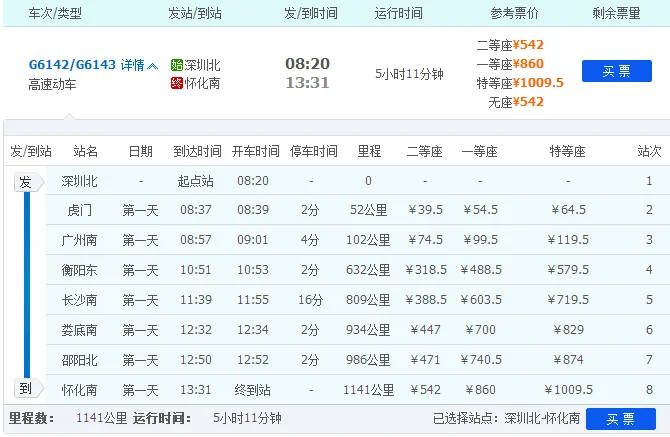Click the 站名 header in detail table
Image resolution: width=670 pixels, height=437 pixels.
[x=85, y=151]
